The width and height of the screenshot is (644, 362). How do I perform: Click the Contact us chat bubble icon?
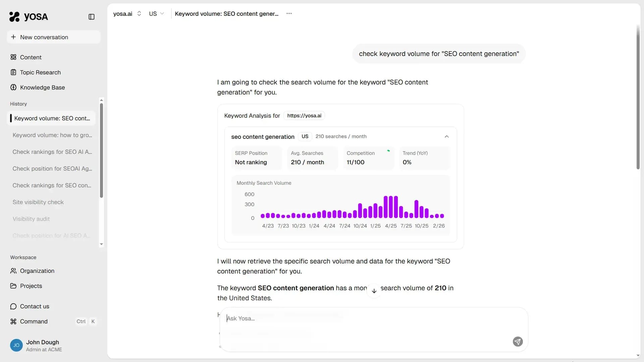[13, 306]
